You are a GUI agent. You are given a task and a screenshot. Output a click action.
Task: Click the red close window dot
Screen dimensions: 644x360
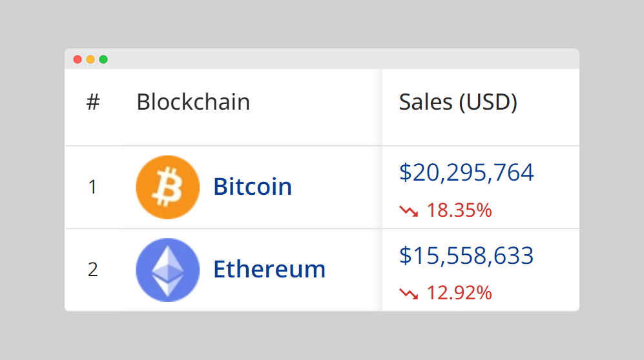78,59
